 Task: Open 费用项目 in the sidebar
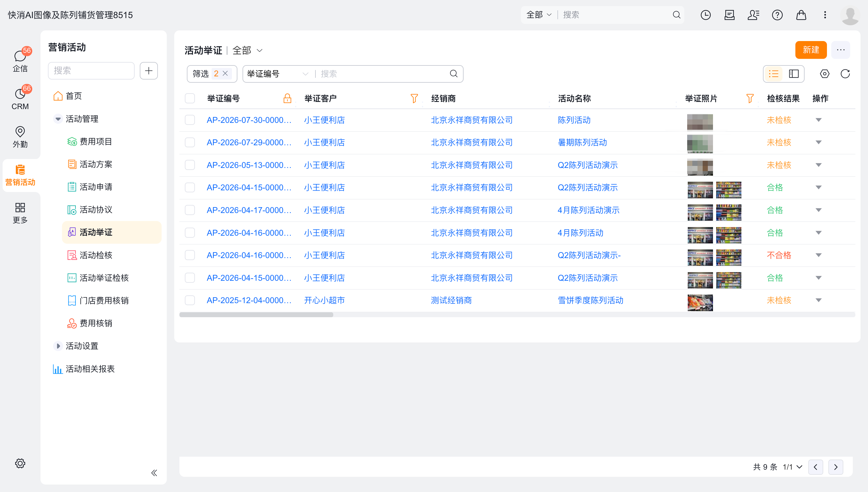pyautogui.click(x=96, y=142)
